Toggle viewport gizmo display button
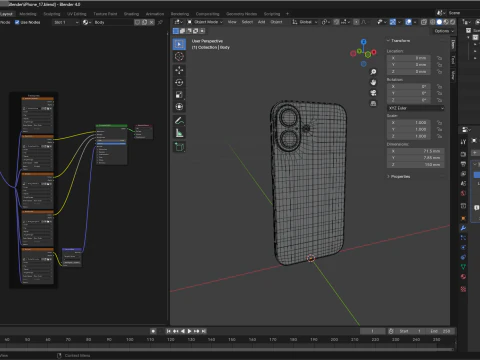Image resolution: width=480 pixels, height=360 pixels. pyautogui.click(x=393, y=22)
